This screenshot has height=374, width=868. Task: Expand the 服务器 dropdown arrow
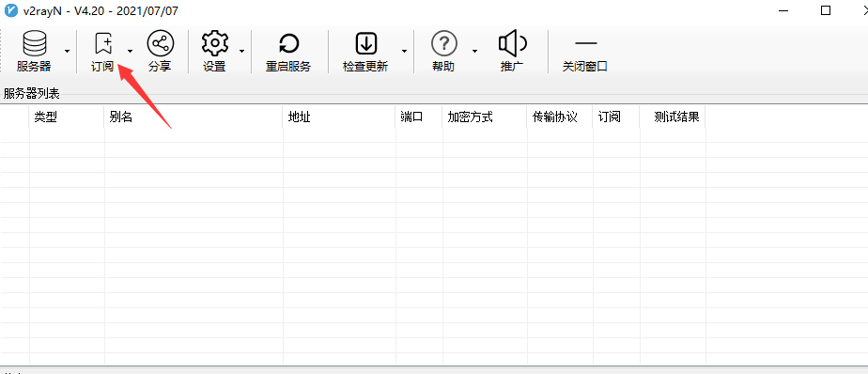tap(67, 51)
